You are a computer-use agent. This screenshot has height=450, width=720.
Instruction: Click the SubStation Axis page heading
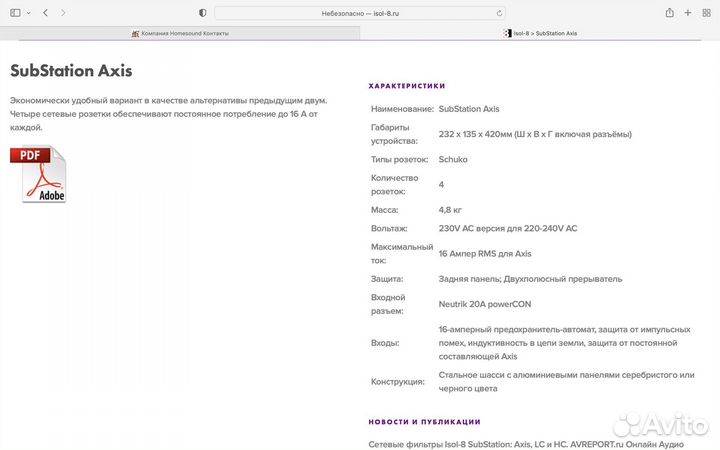71,71
